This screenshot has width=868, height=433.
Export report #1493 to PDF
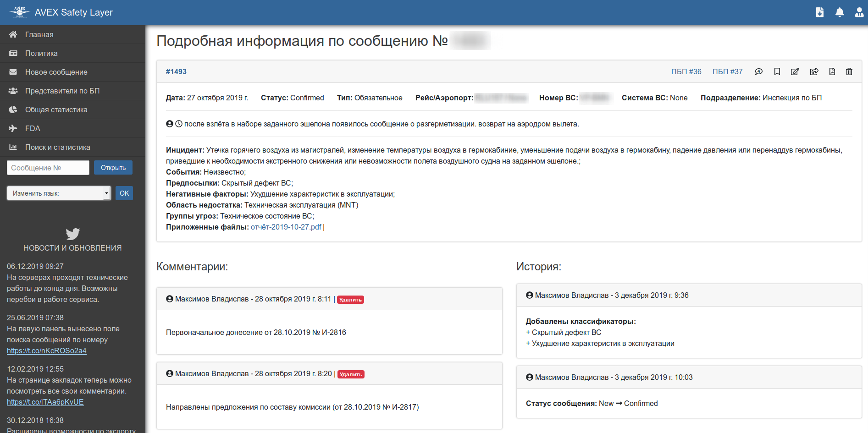pos(832,71)
